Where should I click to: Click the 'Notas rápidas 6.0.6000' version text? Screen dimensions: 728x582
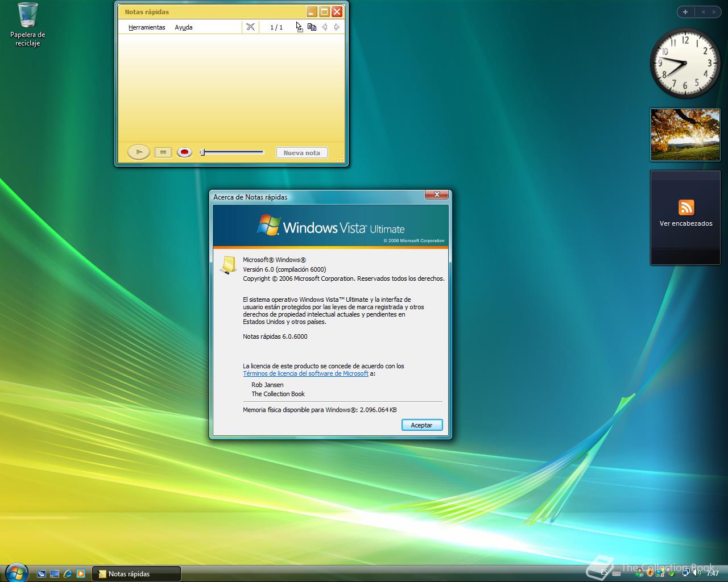click(275, 336)
